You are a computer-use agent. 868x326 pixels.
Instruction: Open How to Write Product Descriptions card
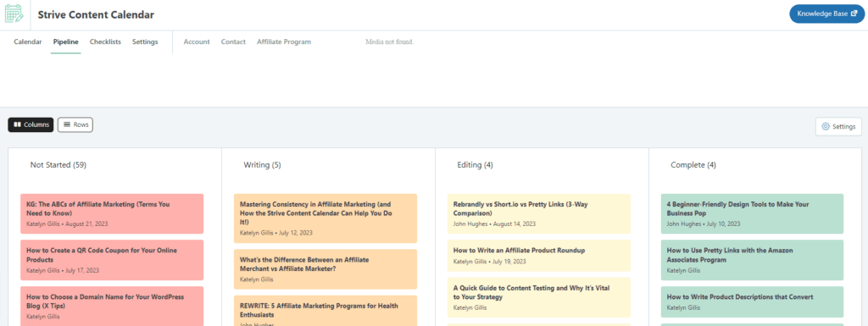click(753, 301)
